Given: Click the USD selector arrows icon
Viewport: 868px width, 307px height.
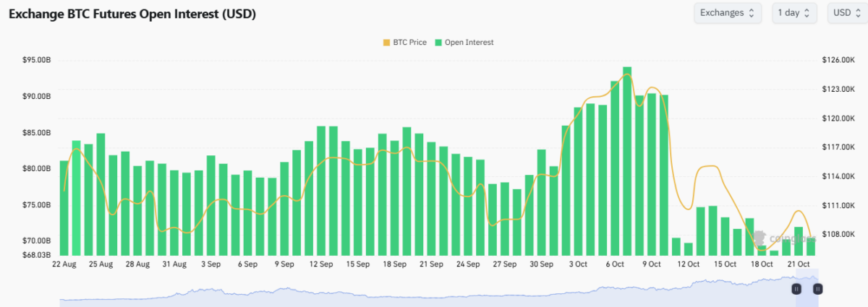Looking at the screenshot, I should pyautogui.click(x=859, y=13).
